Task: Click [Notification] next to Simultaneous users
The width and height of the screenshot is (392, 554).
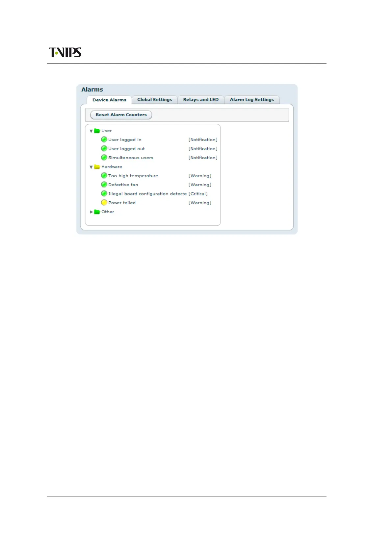Action: [x=203, y=158]
